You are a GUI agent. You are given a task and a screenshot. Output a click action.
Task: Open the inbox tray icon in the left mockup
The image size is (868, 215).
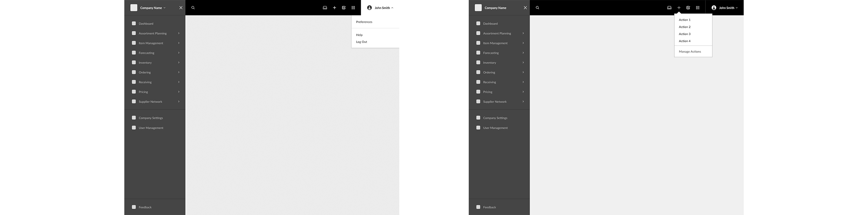(325, 8)
